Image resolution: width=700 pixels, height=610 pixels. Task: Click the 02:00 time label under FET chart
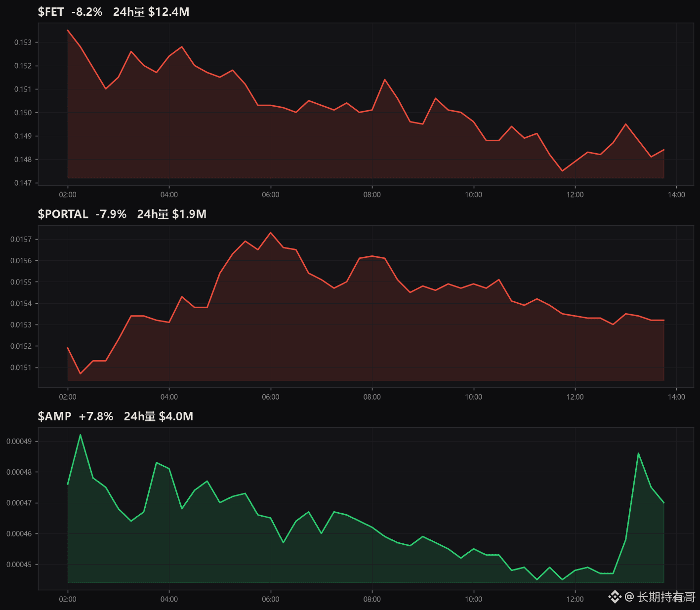click(68, 195)
